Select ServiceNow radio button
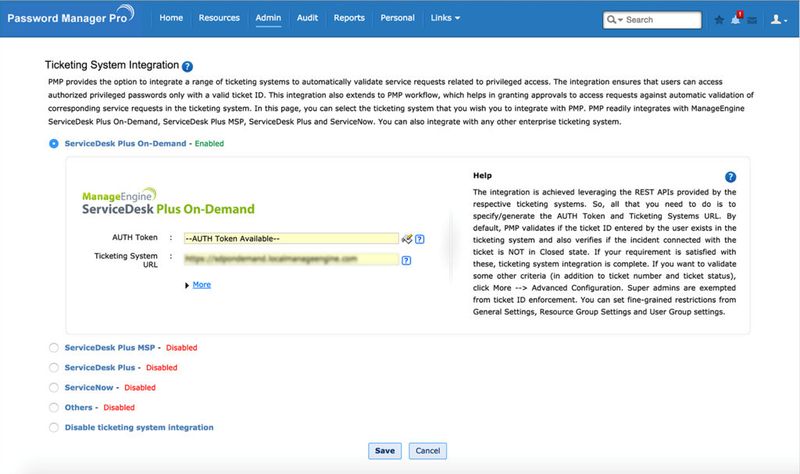The height and width of the screenshot is (474, 800). (x=54, y=387)
